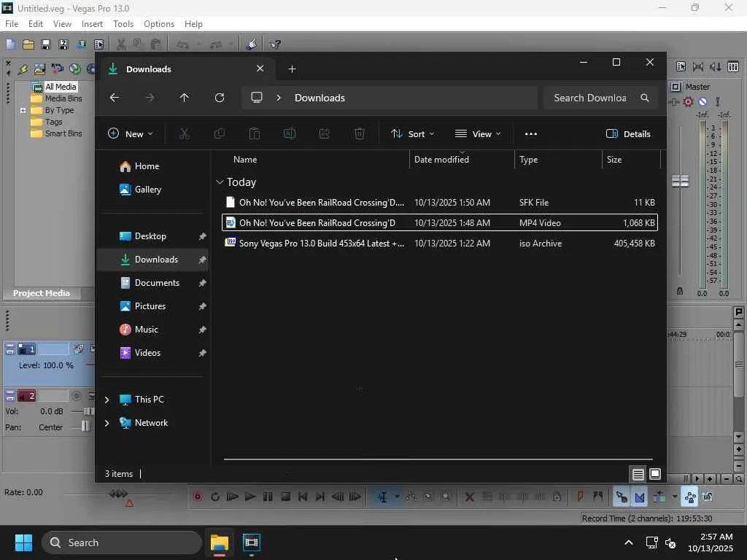The height and width of the screenshot is (560, 747).
Task: Click Get Media from Web globe icon
Action: [x=75, y=69]
